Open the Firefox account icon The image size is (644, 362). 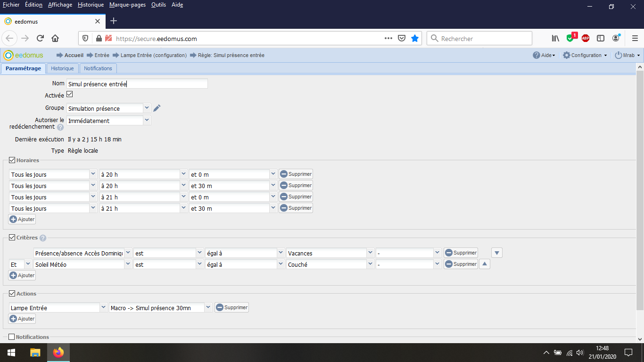pos(616,39)
